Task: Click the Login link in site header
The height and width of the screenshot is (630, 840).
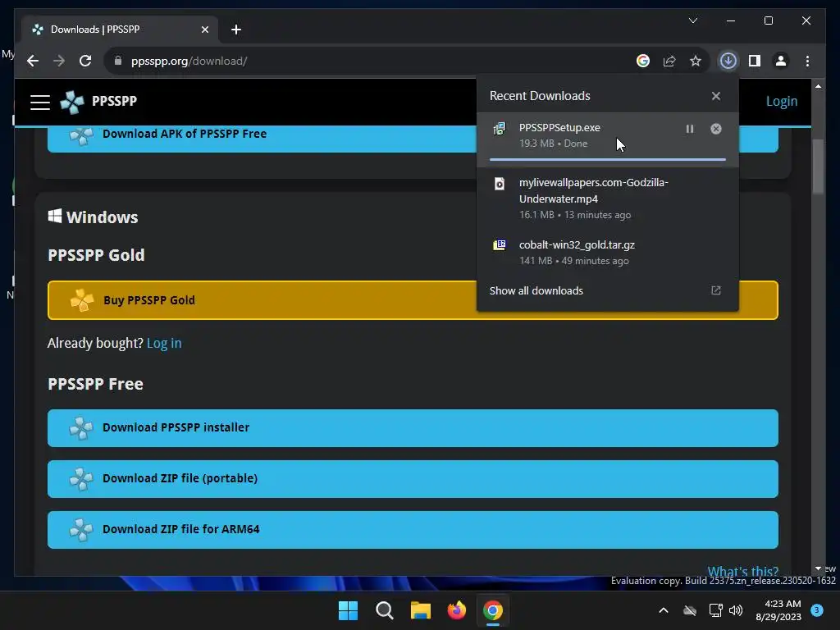Action: click(782, 101)
